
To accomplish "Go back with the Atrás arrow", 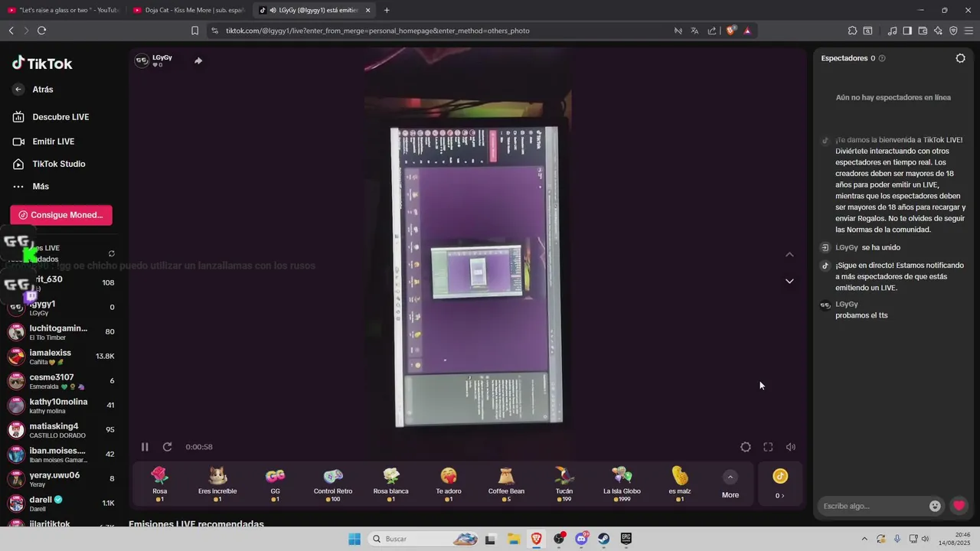I will [x=18, y=90].
